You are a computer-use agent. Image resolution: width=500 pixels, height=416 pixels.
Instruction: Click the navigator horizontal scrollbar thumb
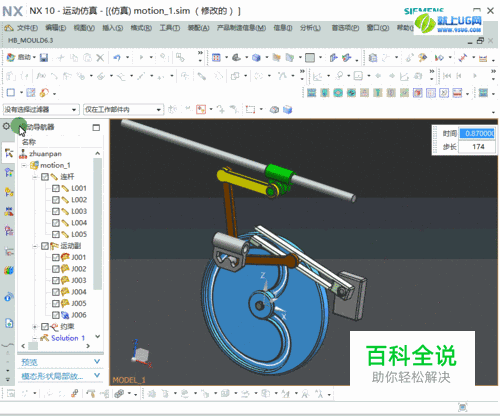click(x=33, y=346)
